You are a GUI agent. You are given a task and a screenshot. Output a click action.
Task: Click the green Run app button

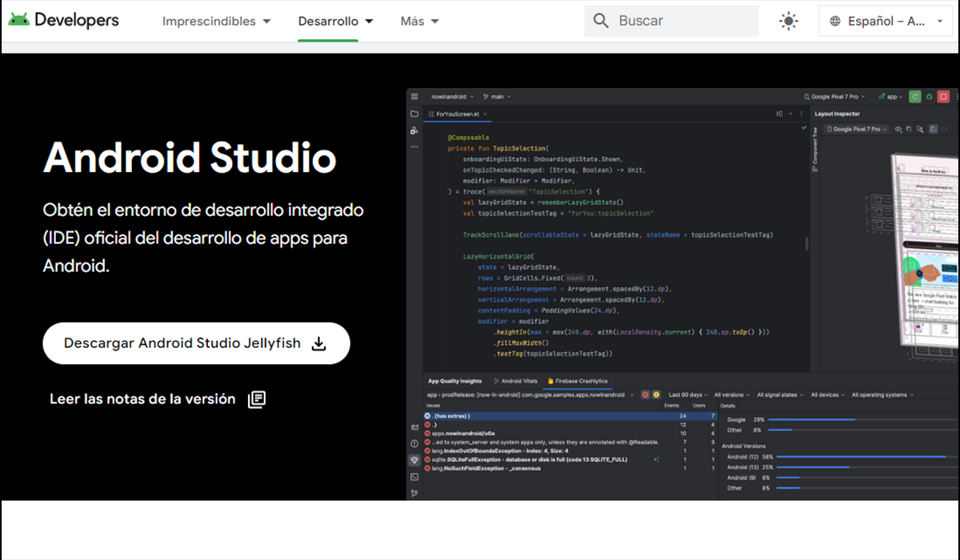[x=915, y=97]
